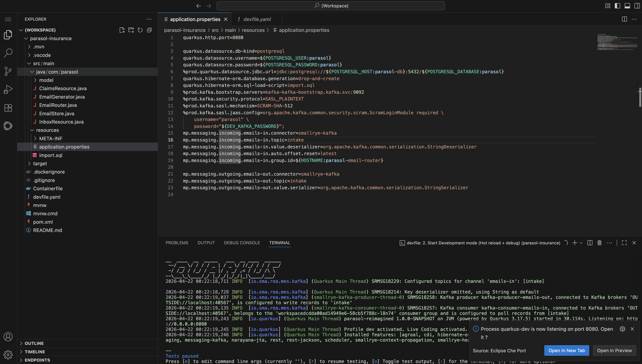The height and width of the screenshot is (364, 642).
Task: Split the editor right
Action: click(624, 19)
